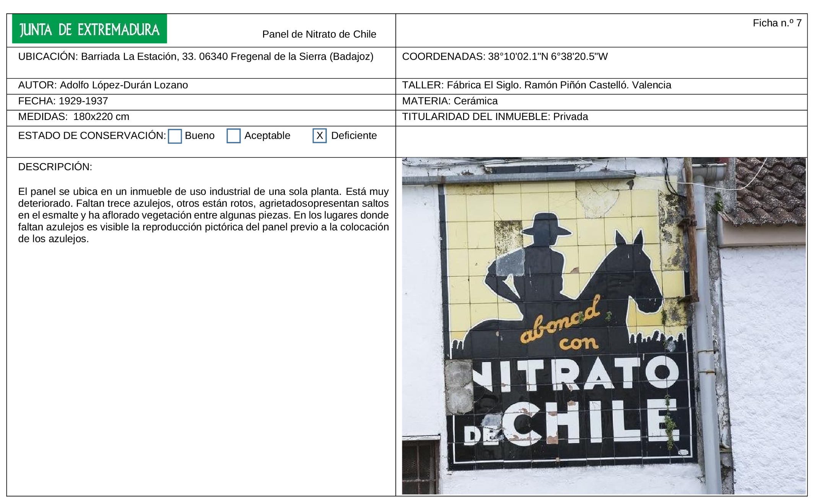Select the FECHA 1929-1937 field

tap(63, 101)
